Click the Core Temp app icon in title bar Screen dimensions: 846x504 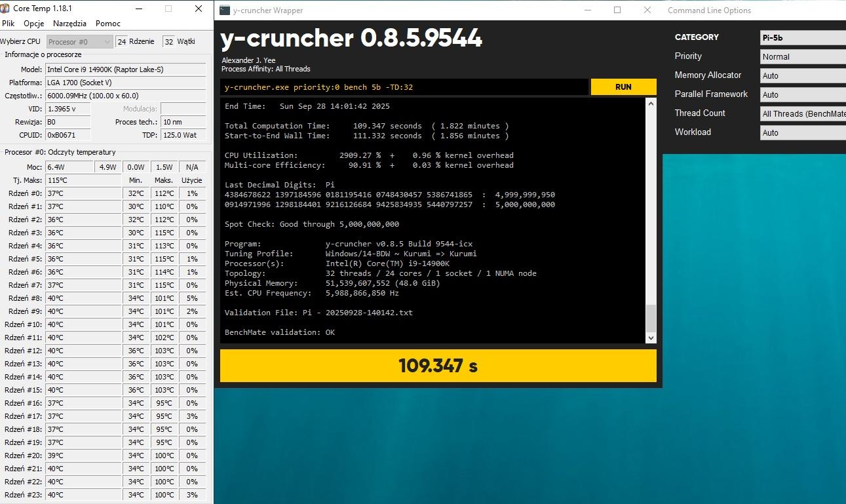(5, 9)
